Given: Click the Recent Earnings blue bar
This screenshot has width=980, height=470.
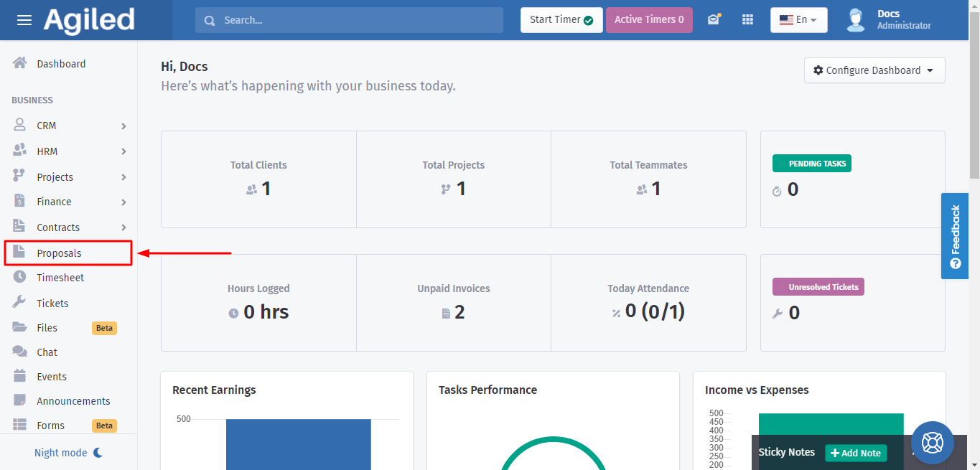Looking at the screenshot, I should tap(299, 444).
